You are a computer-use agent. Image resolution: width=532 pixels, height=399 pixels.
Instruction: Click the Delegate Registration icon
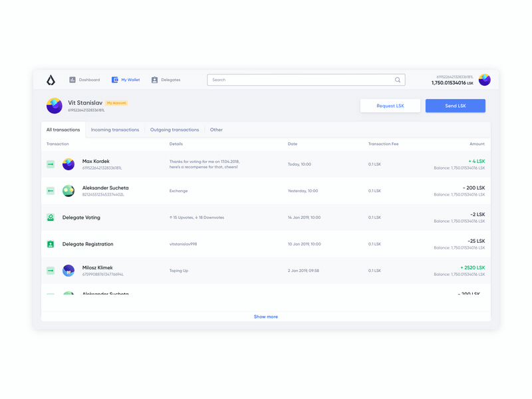point(51,244)
